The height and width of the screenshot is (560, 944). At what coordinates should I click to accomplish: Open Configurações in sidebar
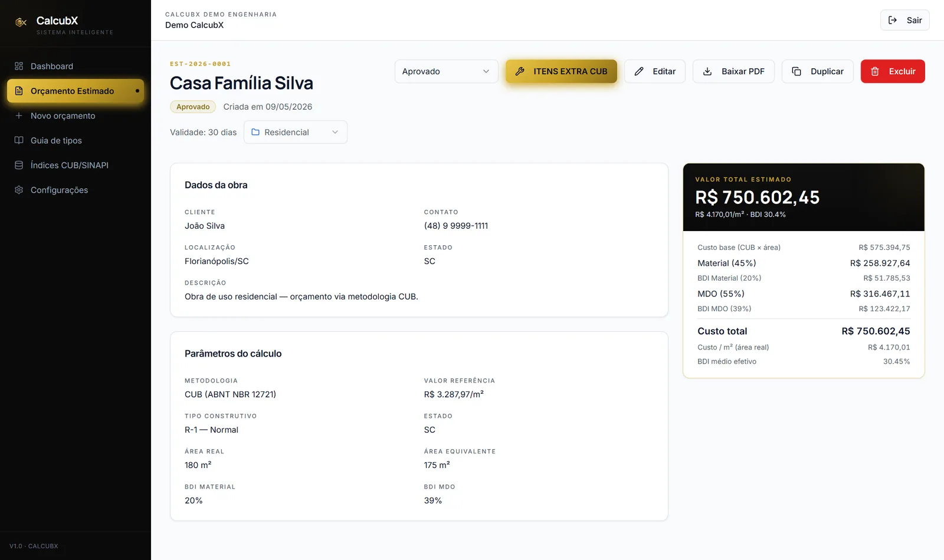pyautogui.click(x=76, y=190)
